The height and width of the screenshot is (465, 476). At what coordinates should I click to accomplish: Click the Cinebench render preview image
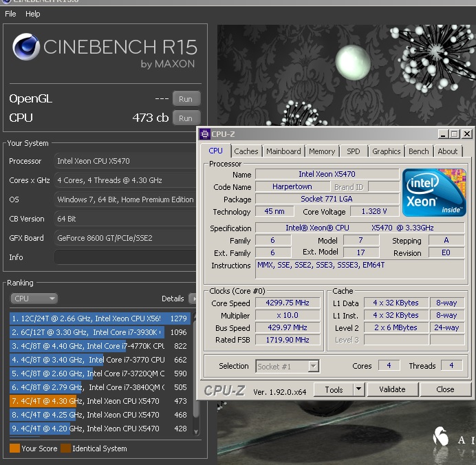346,75
